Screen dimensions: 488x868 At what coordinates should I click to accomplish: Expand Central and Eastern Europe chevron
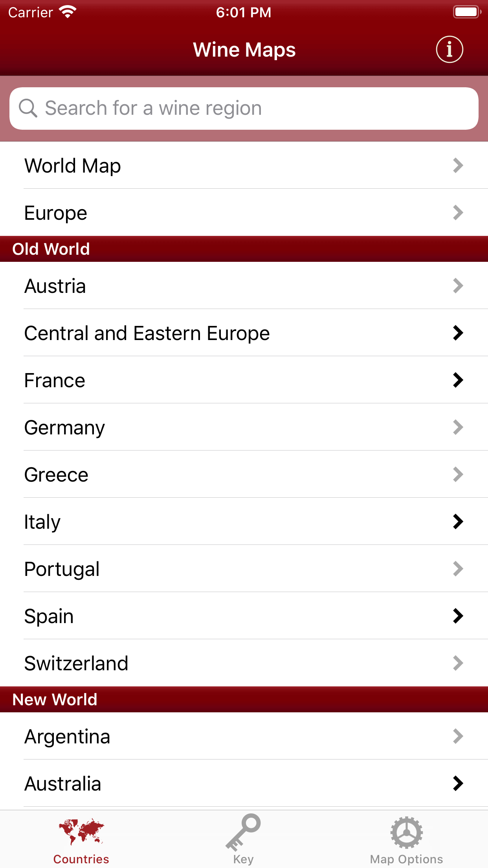pyautogui.click(x=458, y=333)
